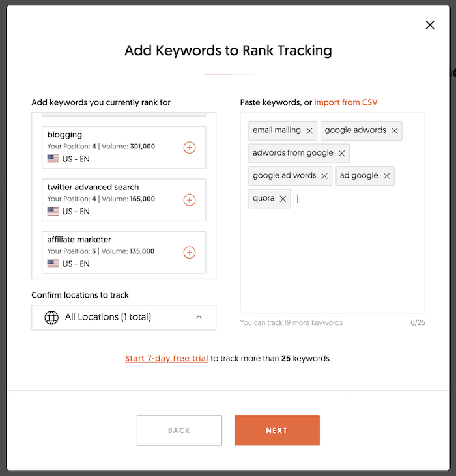This screenshot has width=456, height=476.
Task: Add twitter advanced search keyword plus icon
Action: [190, 200]
